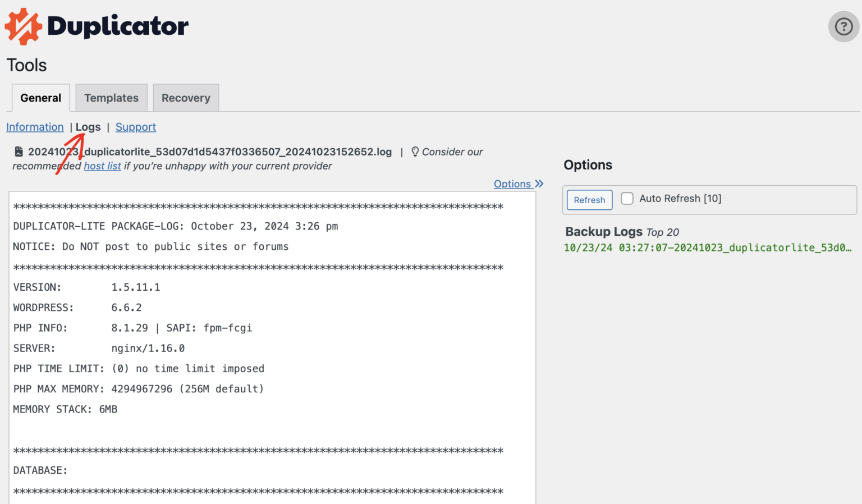This screenshot has height=504, width=862.
Task: Follow the recommended host list link
Action: (x=102, y=166)
